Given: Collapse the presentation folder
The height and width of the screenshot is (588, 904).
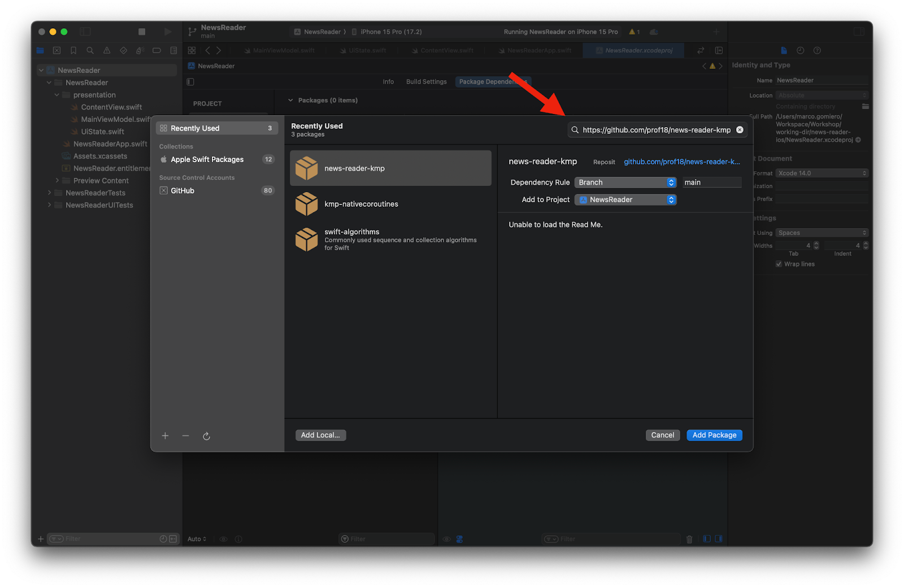Looking at the screenshot, I should [57, 95].
